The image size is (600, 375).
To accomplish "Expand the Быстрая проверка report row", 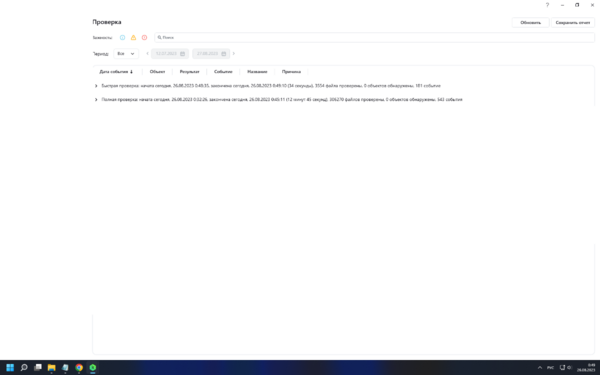I will click(x=96, y=86).
